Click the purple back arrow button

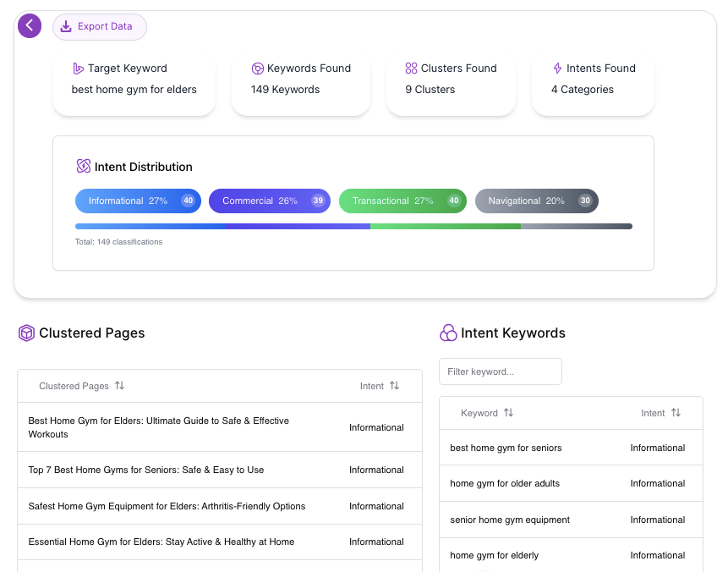pos(30,26)
